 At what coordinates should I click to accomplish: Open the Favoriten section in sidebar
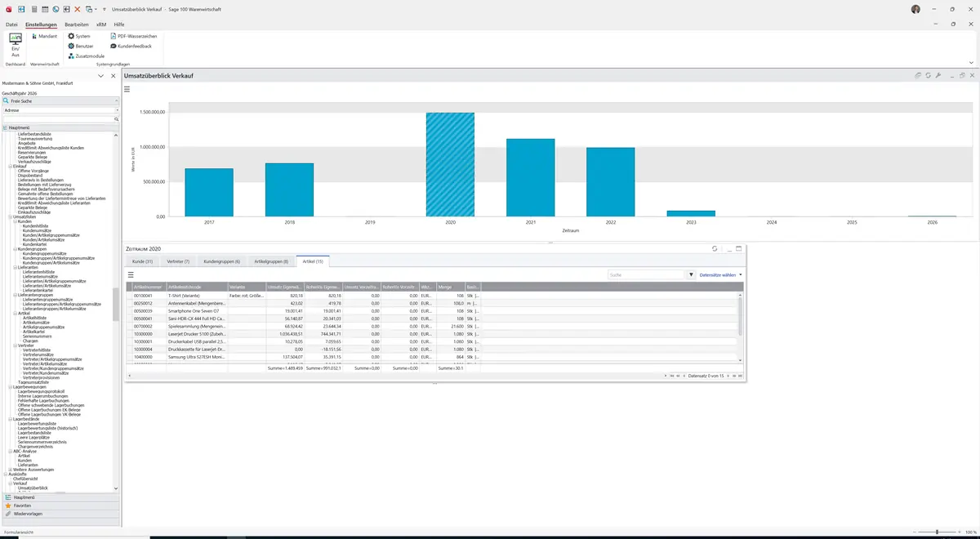[60, 506]
